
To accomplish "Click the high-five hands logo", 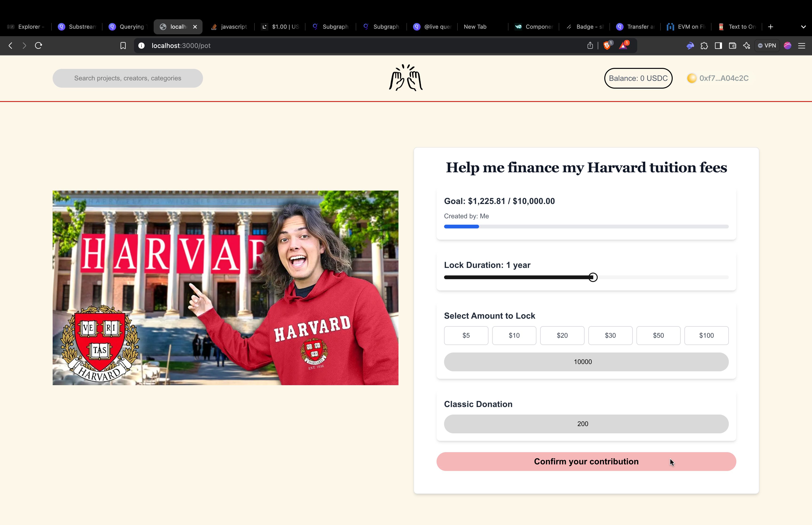I will point(406,78).
